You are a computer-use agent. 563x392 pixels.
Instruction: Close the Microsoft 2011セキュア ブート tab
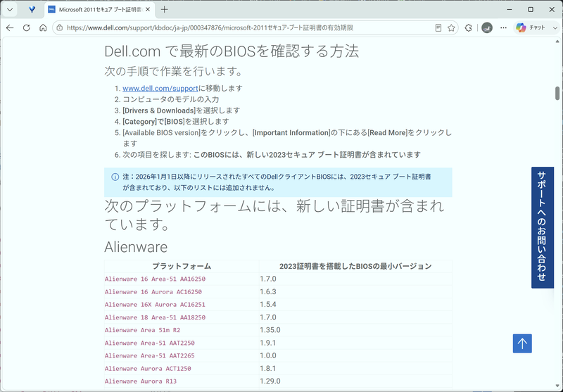tap(148, 10)
